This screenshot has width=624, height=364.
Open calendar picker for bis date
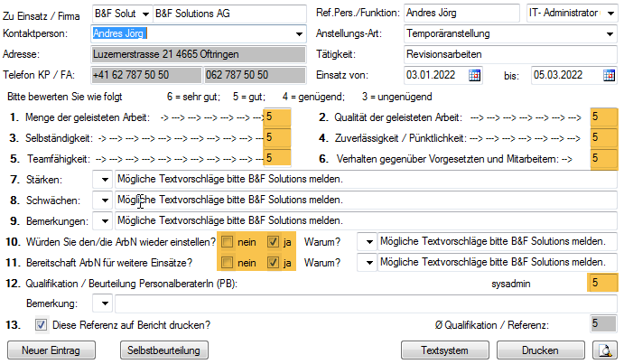click(601, 75)
